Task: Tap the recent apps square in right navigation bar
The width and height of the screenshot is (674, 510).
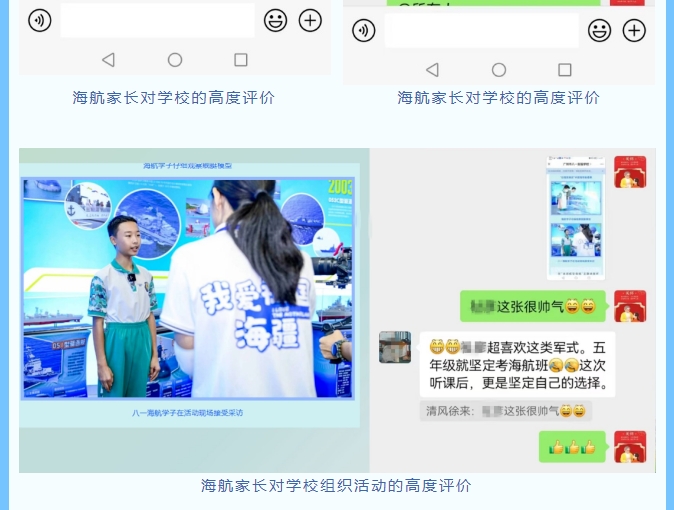Action: [565, 70]
